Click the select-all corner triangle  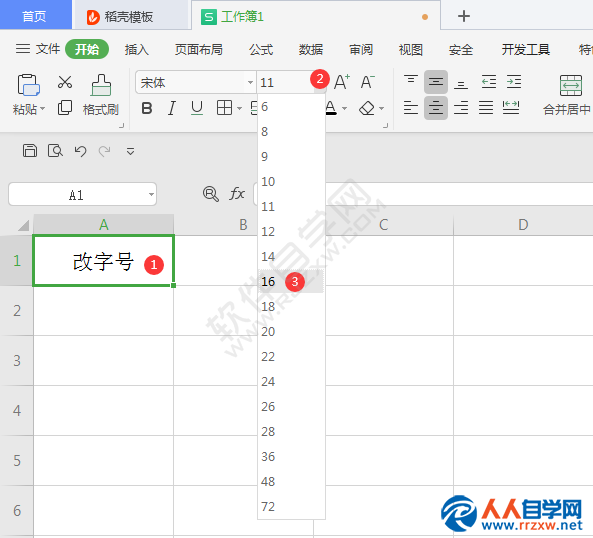[23, 225]
